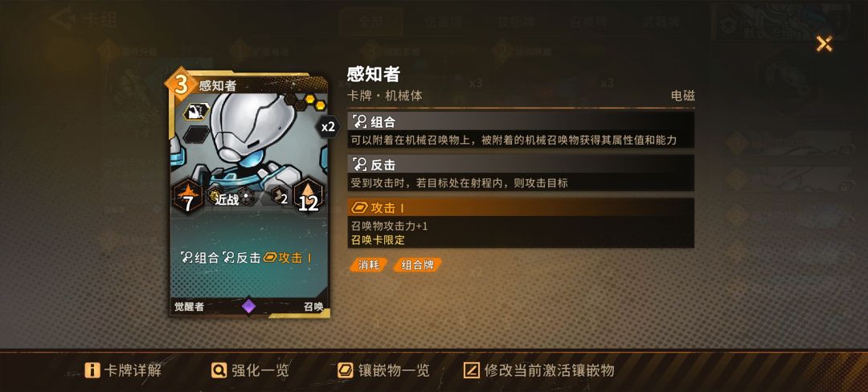The width and height of the screenshot is (868, 392).
Task: Click the orange cost 3 diamond badge
Action: click(181, 85)
